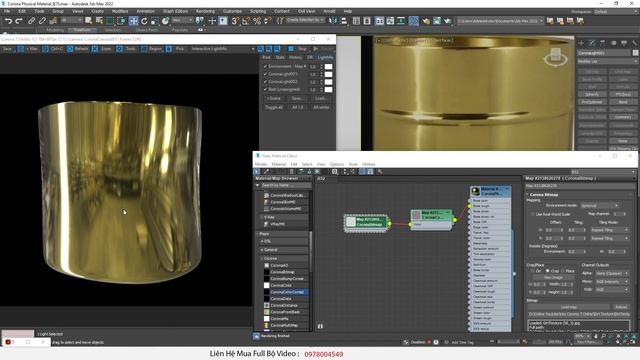
Task: Open the Graph Editors menu
Action: tap(176, 11)
